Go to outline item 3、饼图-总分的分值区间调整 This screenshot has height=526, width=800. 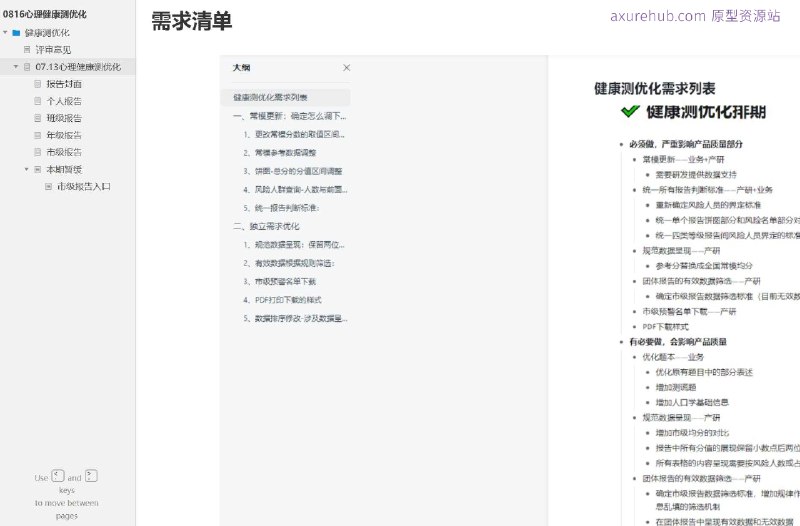click(x=293, y=171)
